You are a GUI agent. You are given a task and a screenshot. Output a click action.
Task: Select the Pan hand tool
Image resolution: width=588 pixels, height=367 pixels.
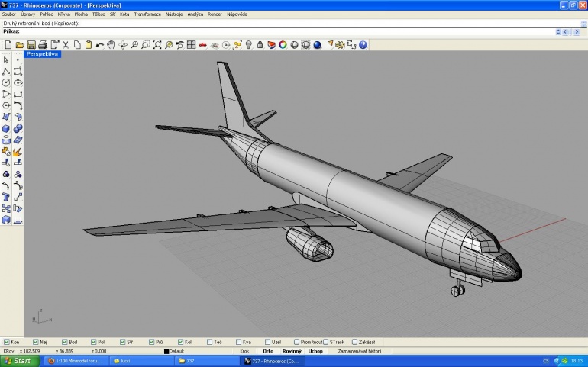(111, 45)
